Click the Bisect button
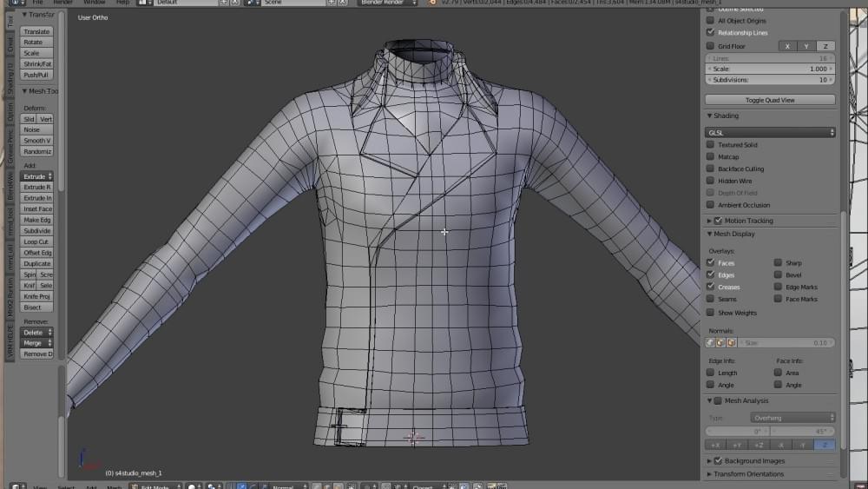Viewport: 868px width, 489px height. [37, 307]
